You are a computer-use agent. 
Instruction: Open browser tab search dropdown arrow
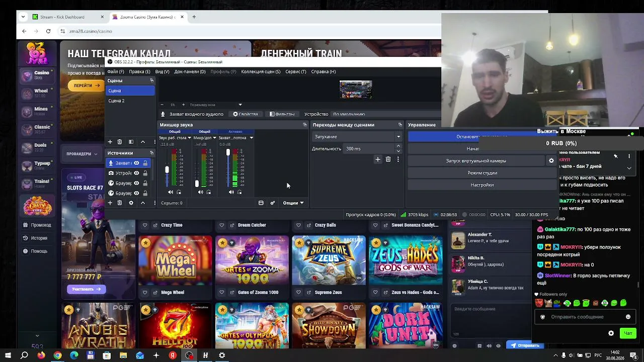point(23,17)
